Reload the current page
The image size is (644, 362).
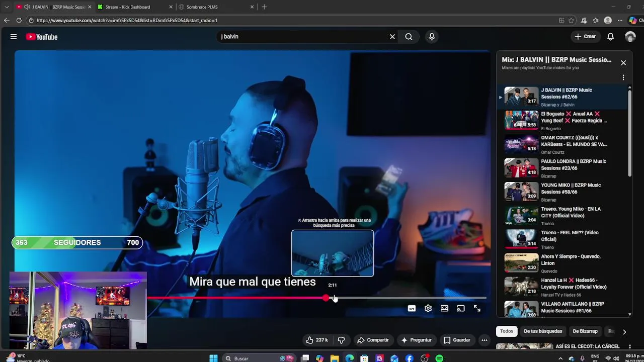pyautogui.click(x=19, y=20)
